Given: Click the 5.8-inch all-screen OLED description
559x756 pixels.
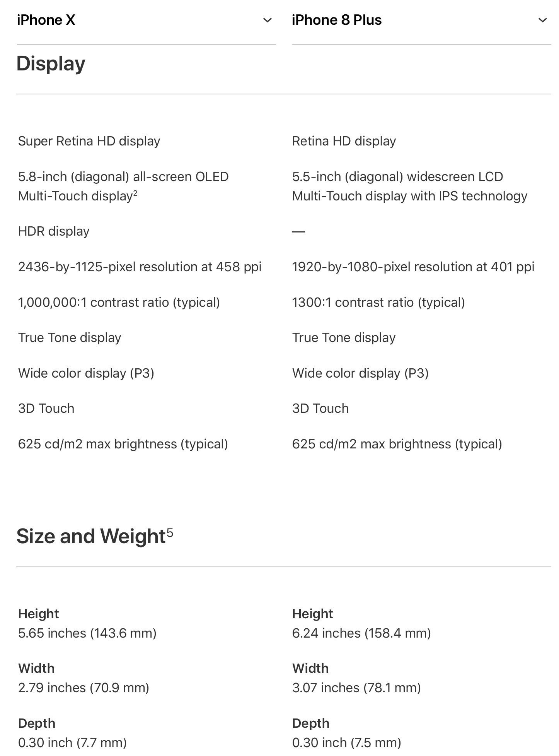Looking at the screenshot, I should click(123, 186).
